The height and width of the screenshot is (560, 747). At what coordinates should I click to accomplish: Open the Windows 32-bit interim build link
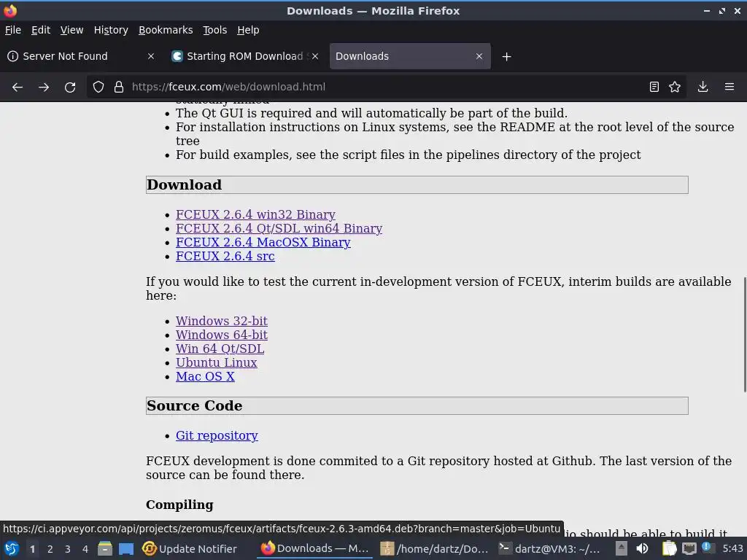(x=222, y=321)
